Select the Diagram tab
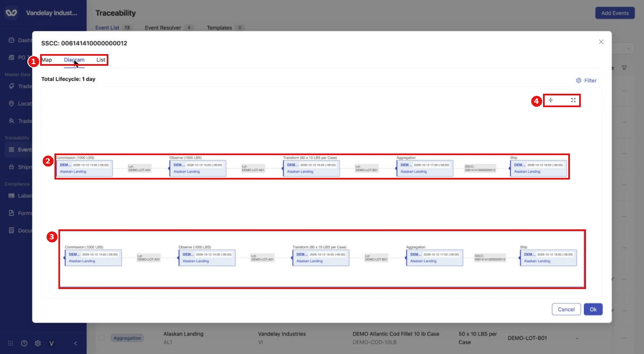 [x=74, y=60]
